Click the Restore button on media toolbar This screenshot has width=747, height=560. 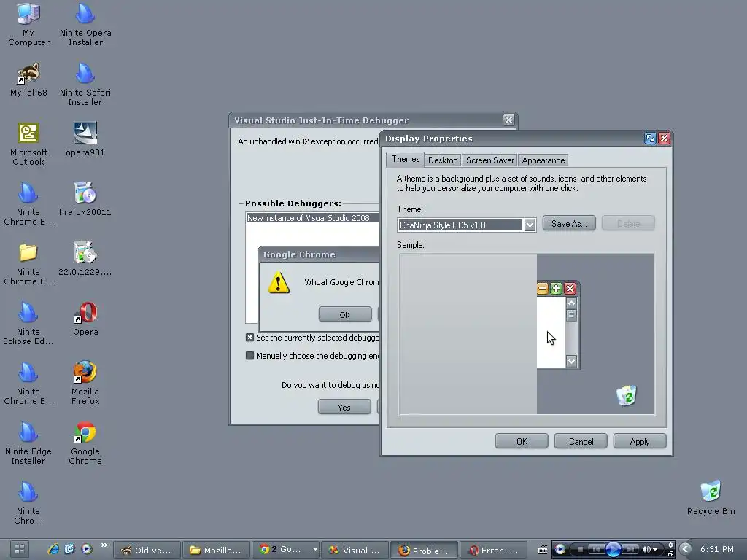pos(671,554)
